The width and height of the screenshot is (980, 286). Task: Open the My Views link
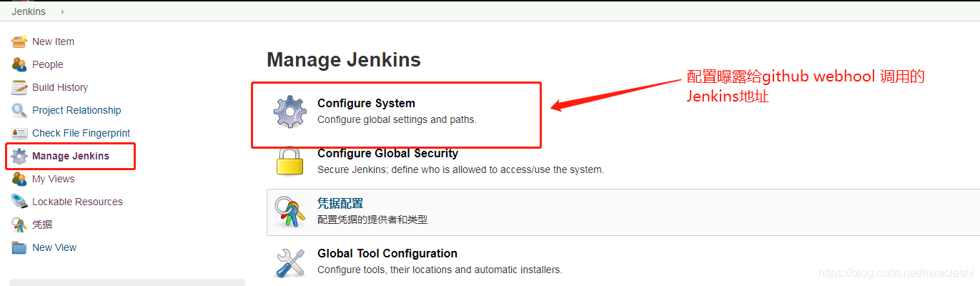(54, 179)
